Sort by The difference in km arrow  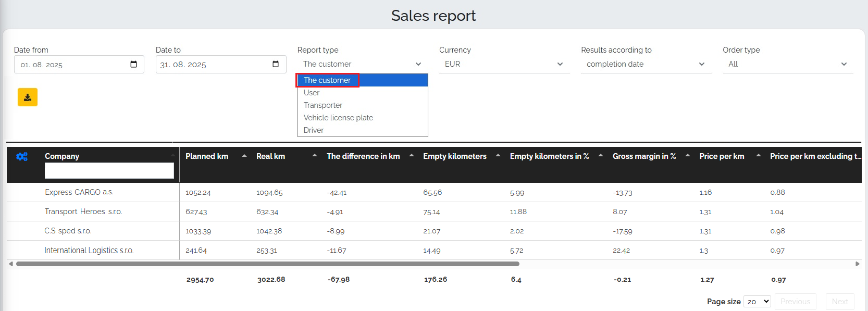point(412,156)
